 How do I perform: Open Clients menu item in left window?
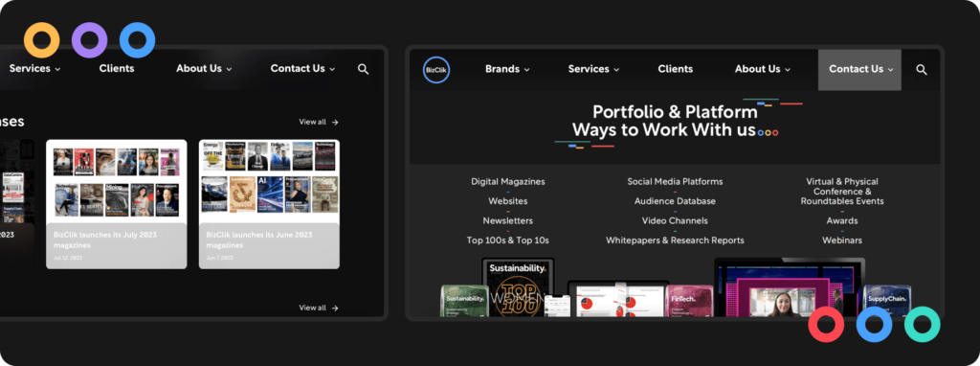coord(116,68)
